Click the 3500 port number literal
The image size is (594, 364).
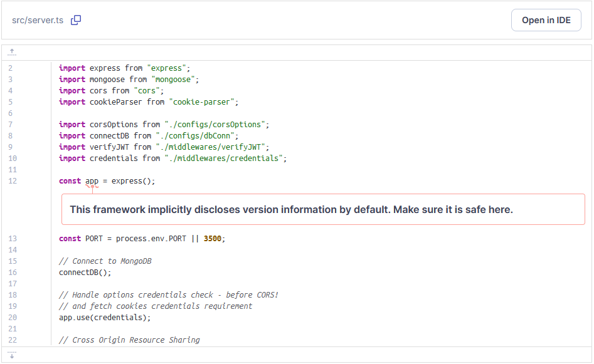(x=213, y=239)
